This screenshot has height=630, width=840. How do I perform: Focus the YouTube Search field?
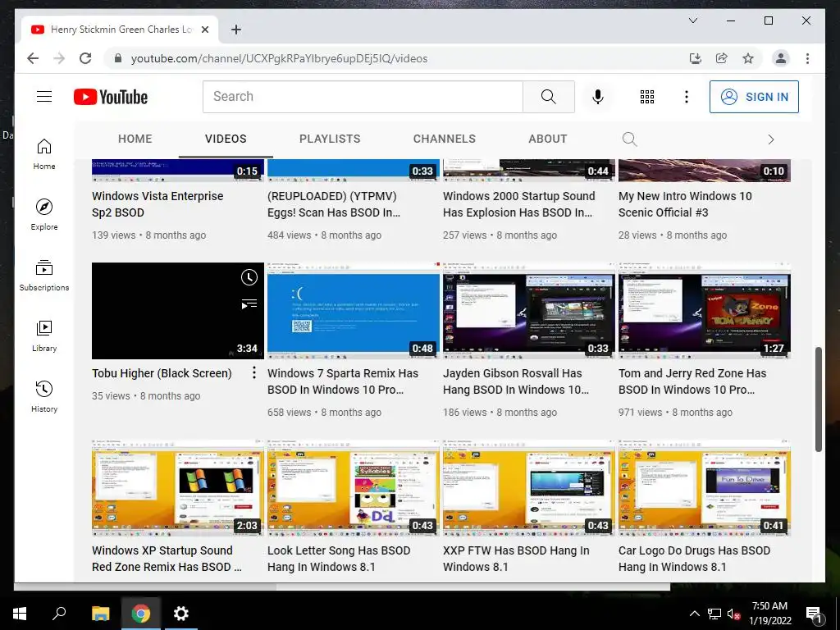coord(363,97)
